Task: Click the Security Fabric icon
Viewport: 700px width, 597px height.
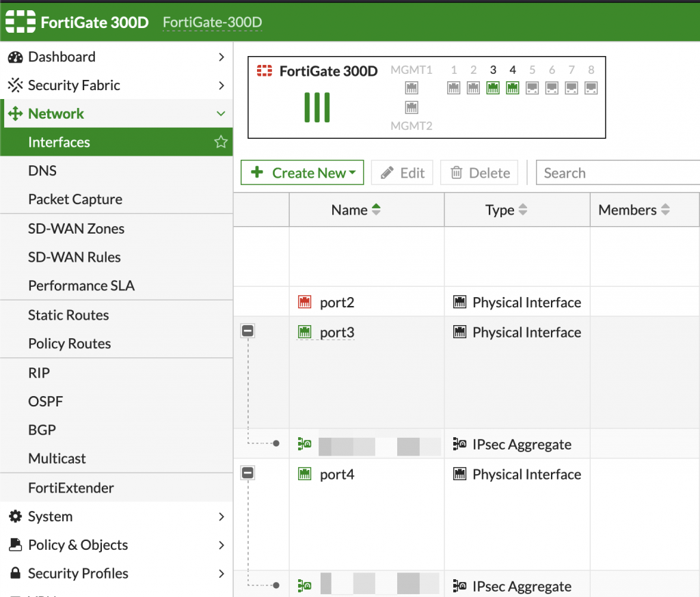Action: pos(15,85)
